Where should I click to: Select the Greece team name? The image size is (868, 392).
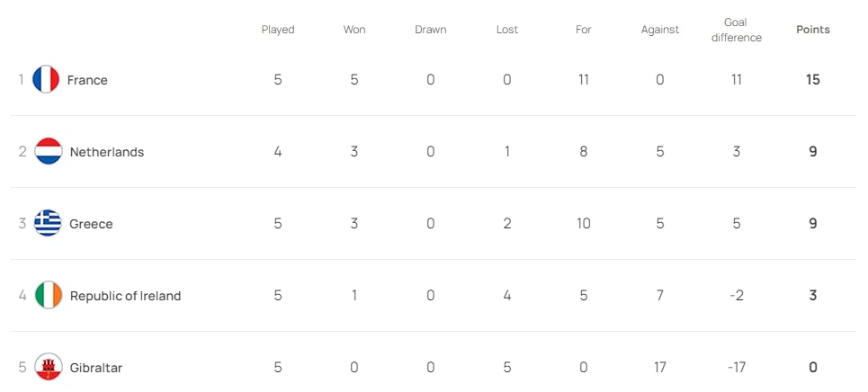pyautogui.click(x=91, y=224)
